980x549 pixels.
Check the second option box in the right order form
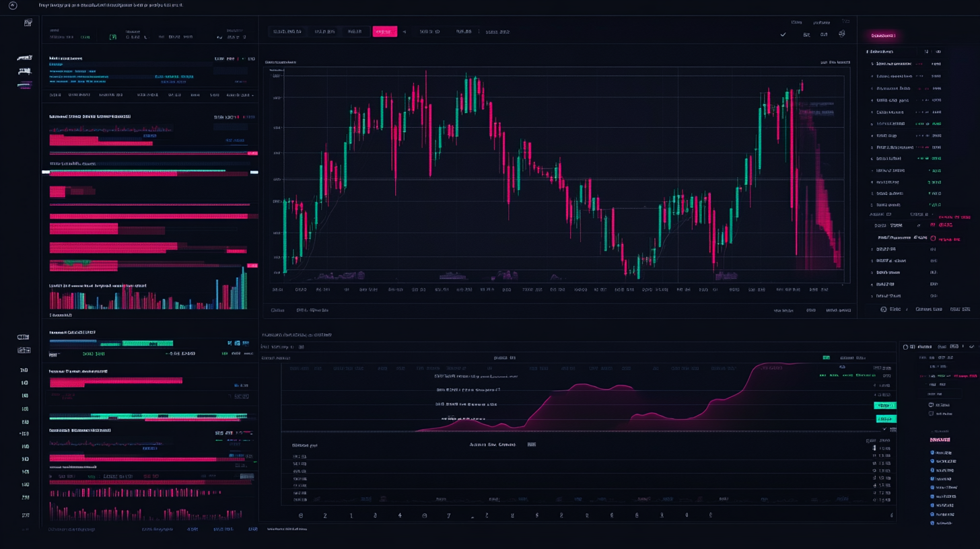pyautogui.click(x=931, y=414)
